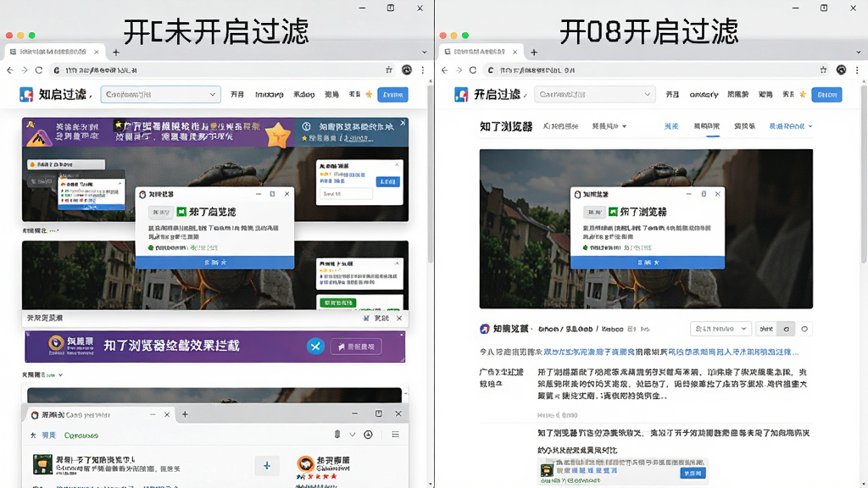Screen dimensions: 868x488
Task: Go back in the right browser window
Action: [x=444, y=70]
